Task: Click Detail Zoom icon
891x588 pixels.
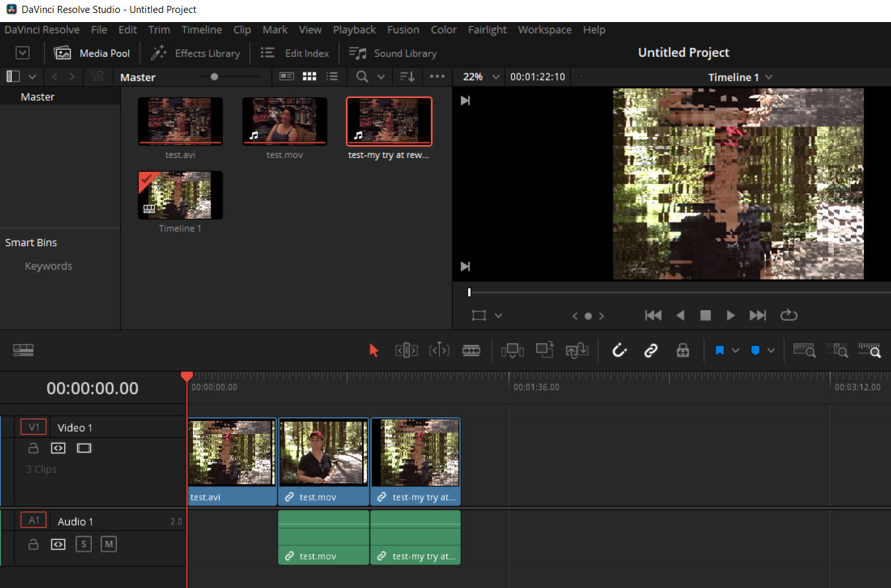Action: (837, 350)
